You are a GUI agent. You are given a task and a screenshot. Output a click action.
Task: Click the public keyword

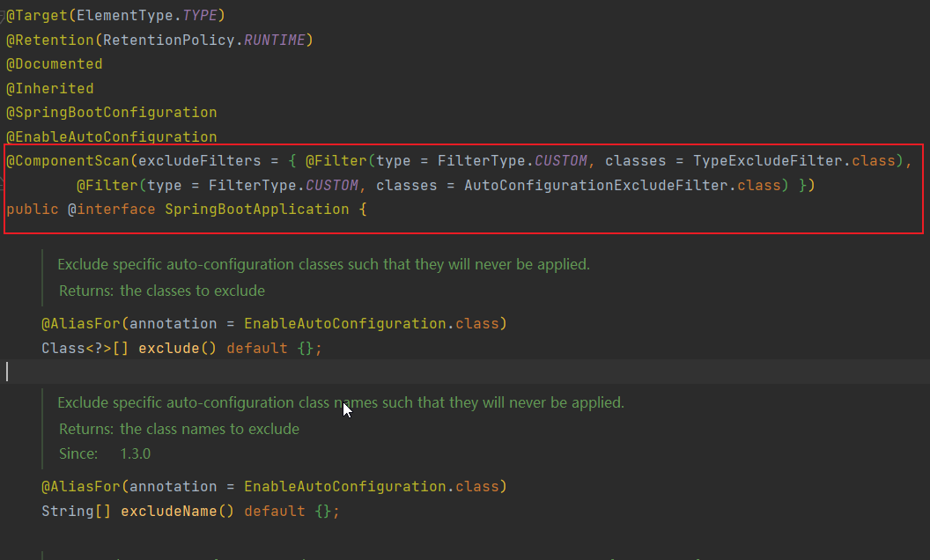[33, 210]
